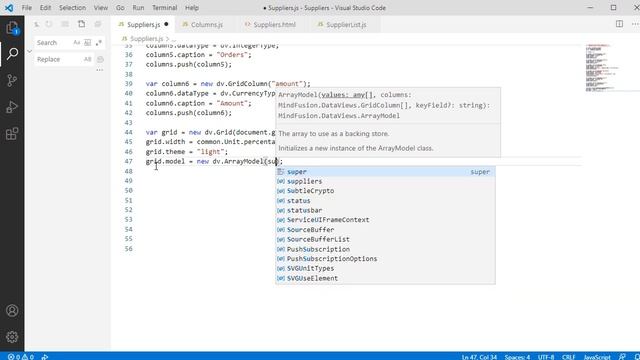Click 'JavaScript' language mode
This screenshot has height=360, width=640.
pyautogui.click(x=597, y=357)
